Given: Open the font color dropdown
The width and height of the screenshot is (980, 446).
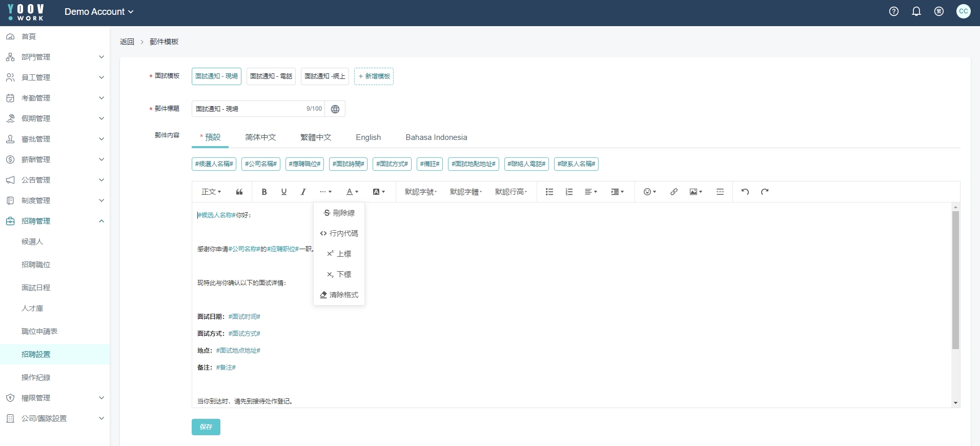Looking at the screenshot, I should [352, 192].
